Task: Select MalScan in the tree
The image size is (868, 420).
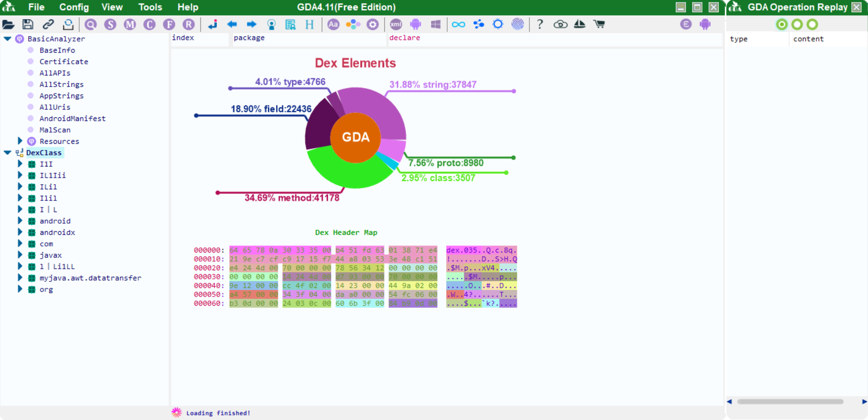Action: [55, 130]
